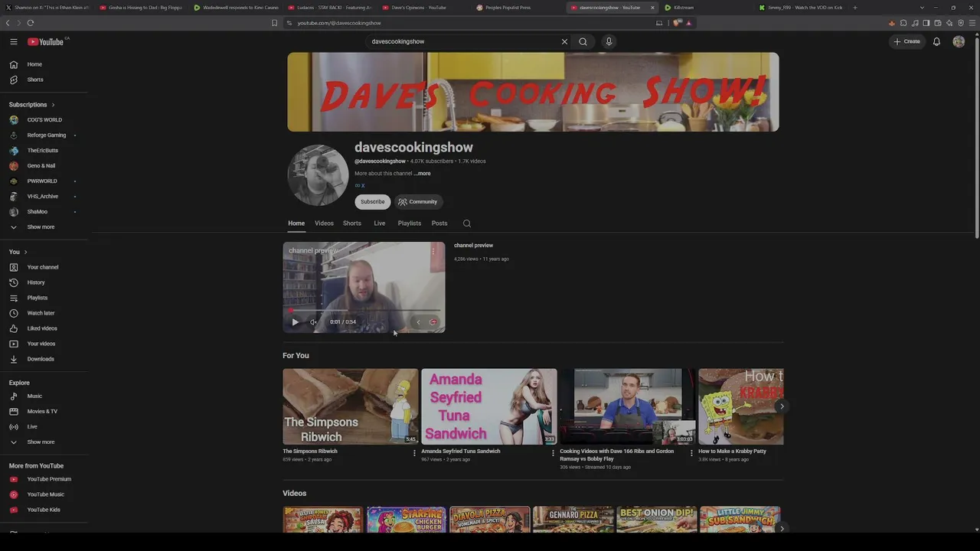Open the Amanda Seyfried Tuna Sandwich thumbnail

pyautogui.click(x=489, y=406)
